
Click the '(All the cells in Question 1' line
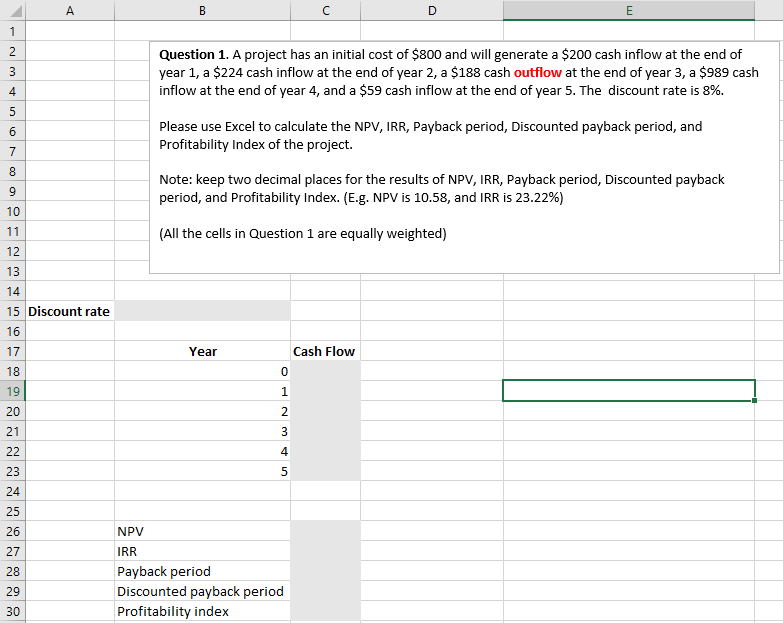tap(303, 234)
